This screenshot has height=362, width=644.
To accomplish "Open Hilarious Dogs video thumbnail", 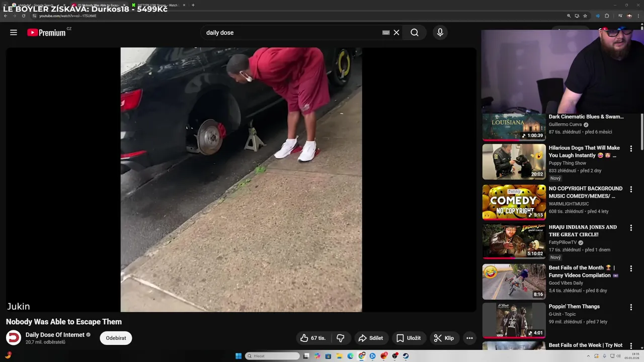I will coord(514,162).
